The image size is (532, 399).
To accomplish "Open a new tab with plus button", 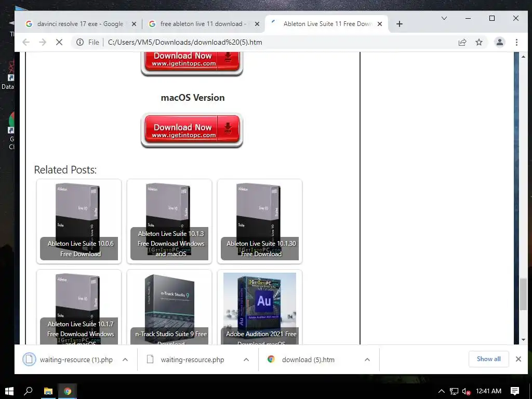I will click(x=400, y=24).
